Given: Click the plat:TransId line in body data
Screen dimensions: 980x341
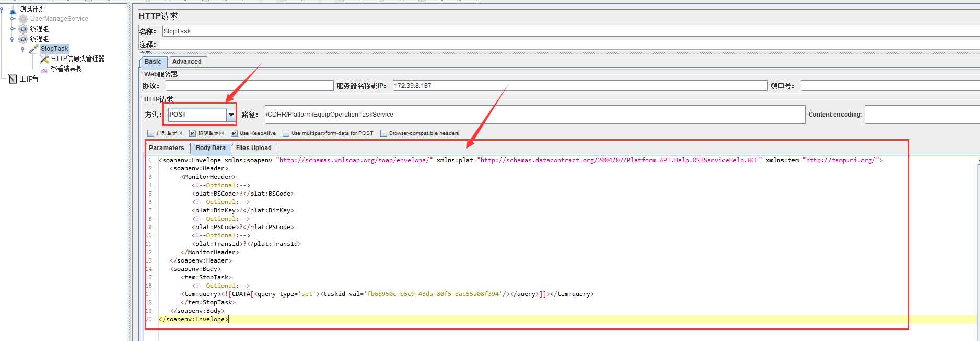Looking at the screenshot, I should coord(247,244).
